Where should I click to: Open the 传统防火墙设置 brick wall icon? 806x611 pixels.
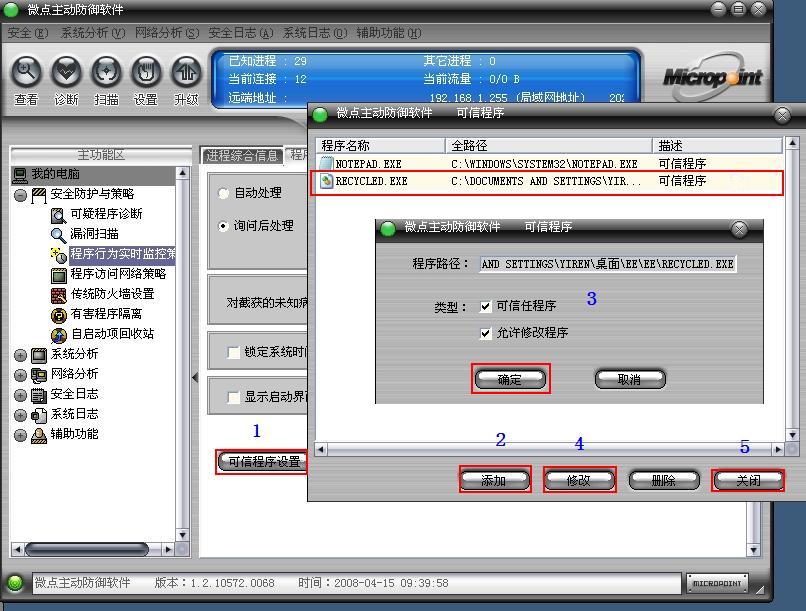click(x=59, y=295)
